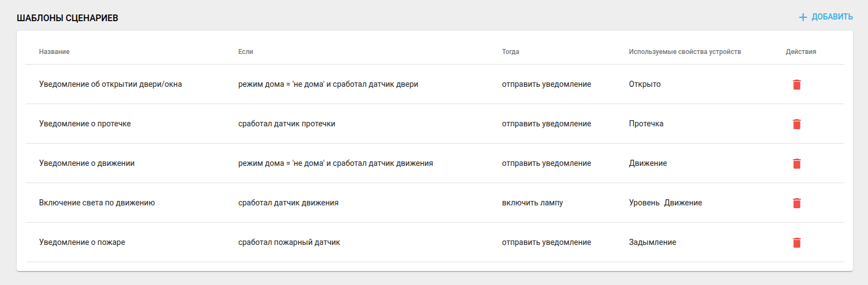Screen dimensions: 868x285
Task: Select the 'Уведомление об открытии двери/окна' row name
Action: [110, 85]
